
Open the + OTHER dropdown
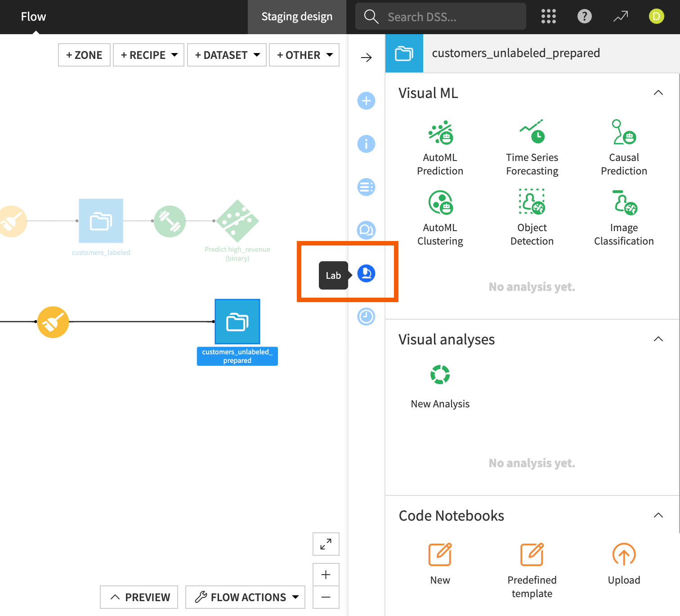pos(304,55)
